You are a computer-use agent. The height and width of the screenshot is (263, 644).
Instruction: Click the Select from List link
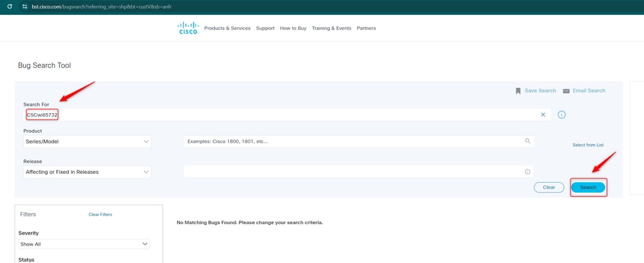point(588,145)
